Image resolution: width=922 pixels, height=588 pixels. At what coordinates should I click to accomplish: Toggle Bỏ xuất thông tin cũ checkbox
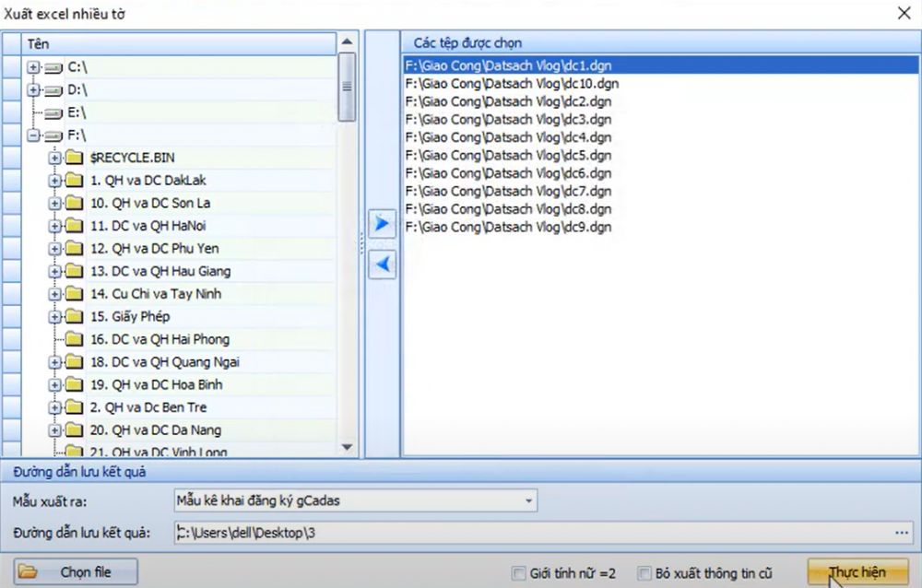point(645,572)
